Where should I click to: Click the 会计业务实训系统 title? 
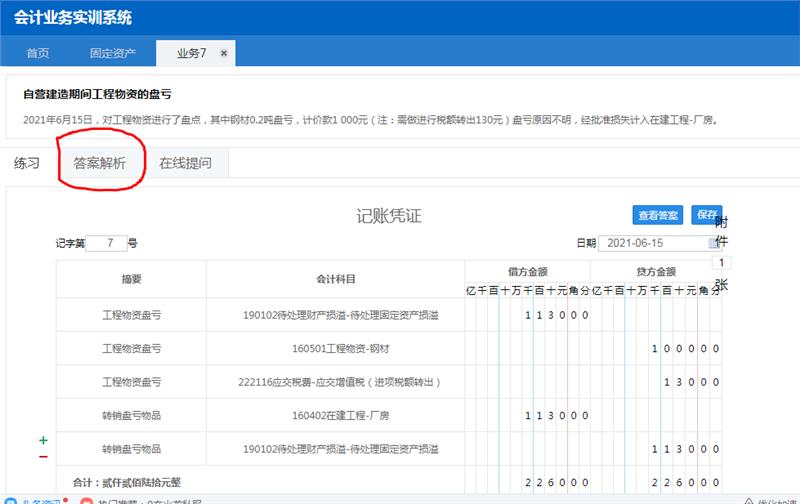pos(73,18)
